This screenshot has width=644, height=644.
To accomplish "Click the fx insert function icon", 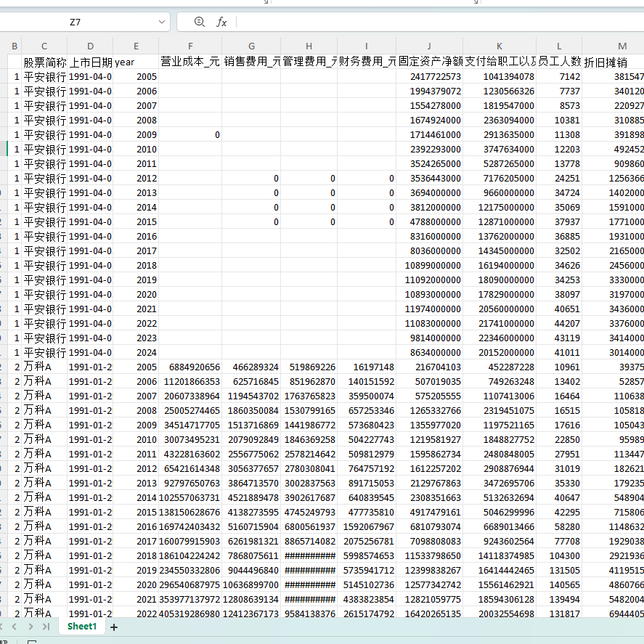I will pyautogui.click(x=221, y=23).
